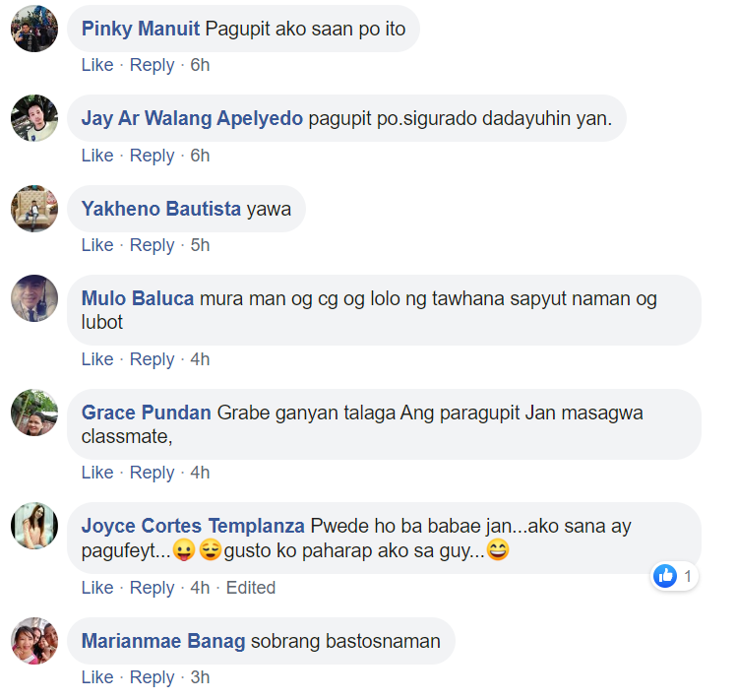
Task: Open Grace Pundan name link
Action: coord(147,413)
